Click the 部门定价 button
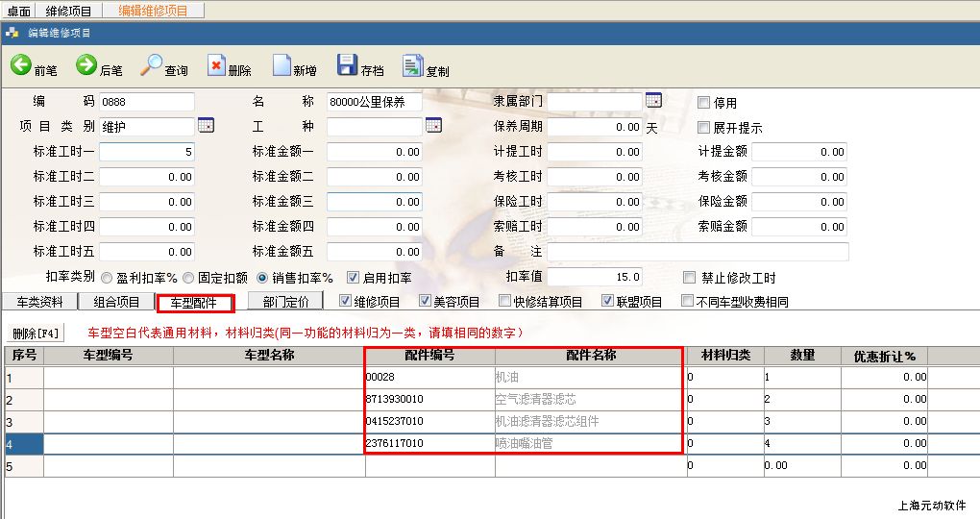Screen dimensions: 980x519 (x=285, y=302)
